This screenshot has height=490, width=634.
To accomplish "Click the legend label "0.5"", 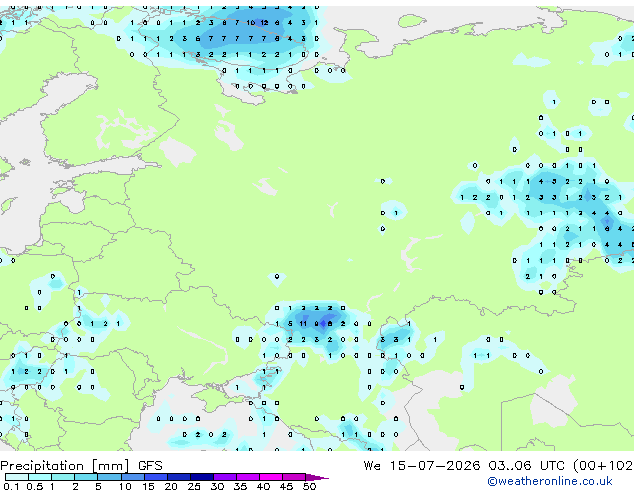I will tap(34, 486).
